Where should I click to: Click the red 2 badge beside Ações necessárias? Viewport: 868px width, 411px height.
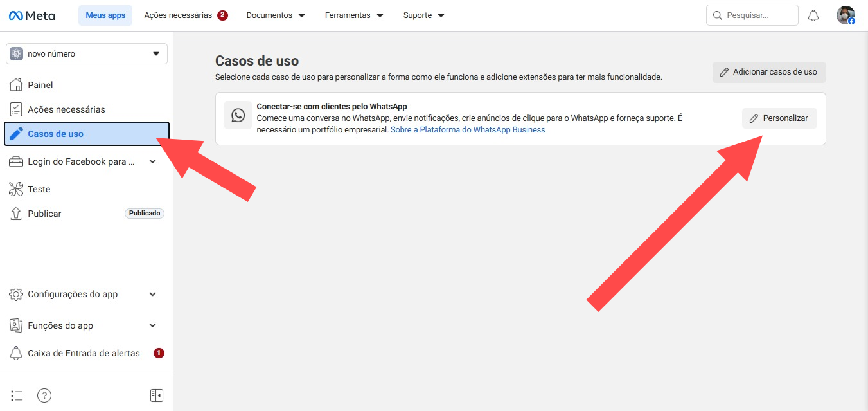point(222,15)
